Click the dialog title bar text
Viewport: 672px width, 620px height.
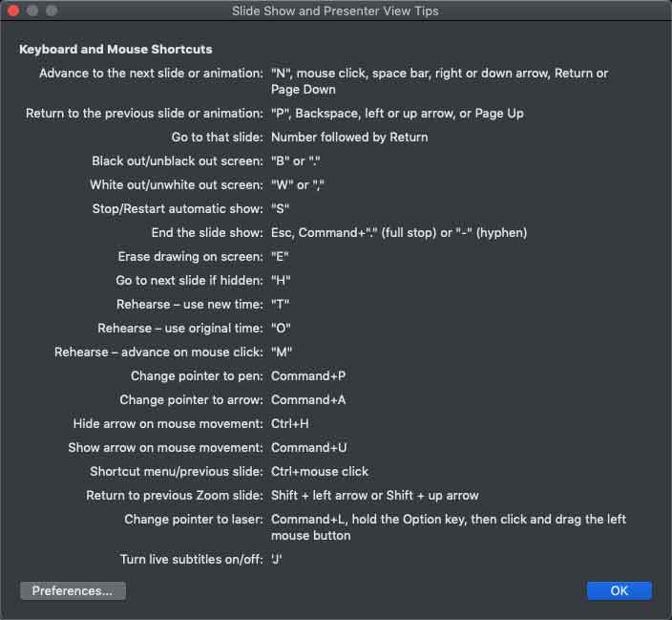pos(335,11)
